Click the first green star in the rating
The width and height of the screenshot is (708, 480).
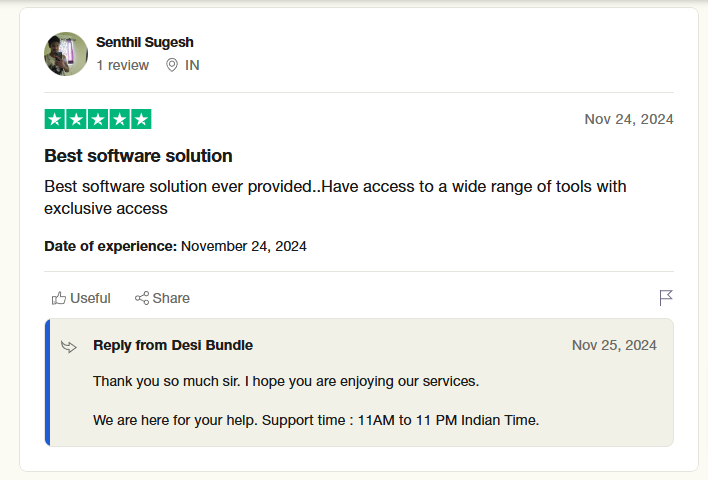(55, 120)
